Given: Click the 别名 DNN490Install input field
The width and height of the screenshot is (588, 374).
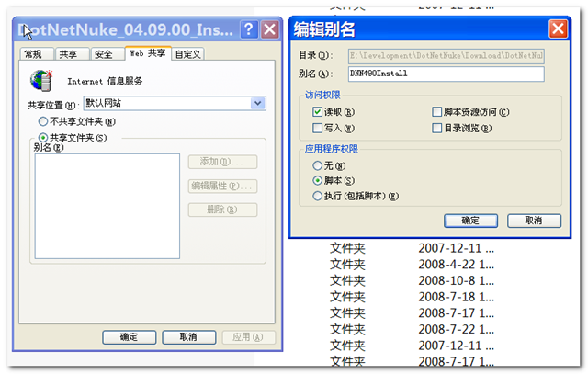Looking at the screenshot, I should coord(446,74).
